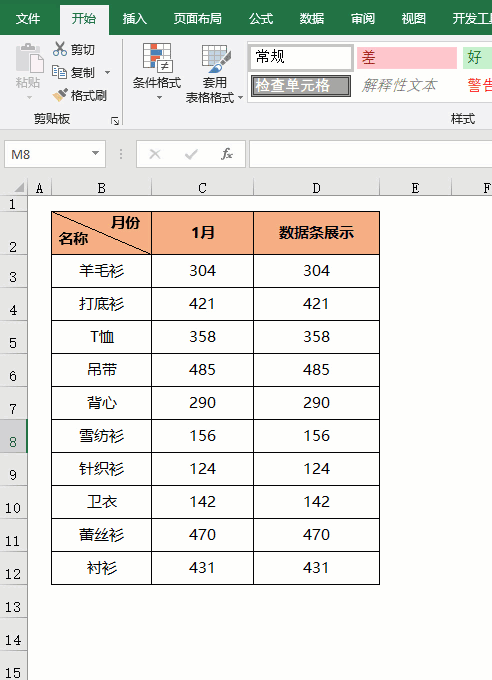The width and height of the screenshot is (492, 680).
Task: Click 485 in the 数据条展示 column
Action: click(x=316, y=369)
